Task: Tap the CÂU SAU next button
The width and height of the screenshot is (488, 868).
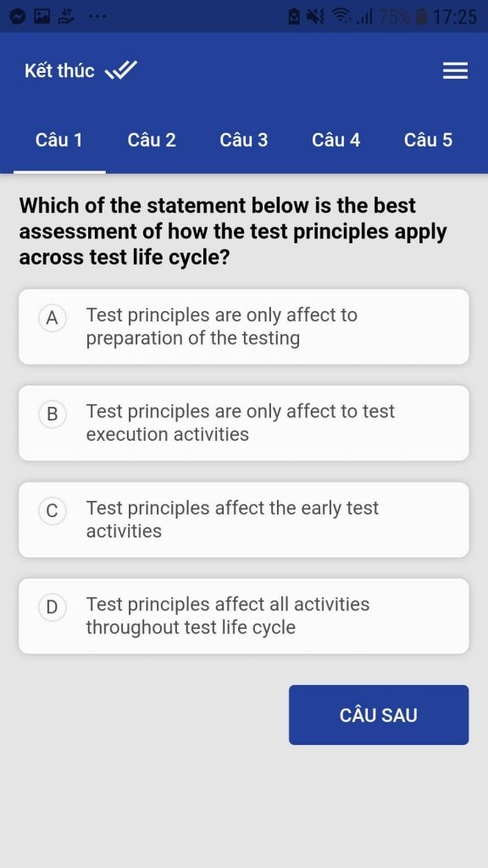Action: pos(379,715)
